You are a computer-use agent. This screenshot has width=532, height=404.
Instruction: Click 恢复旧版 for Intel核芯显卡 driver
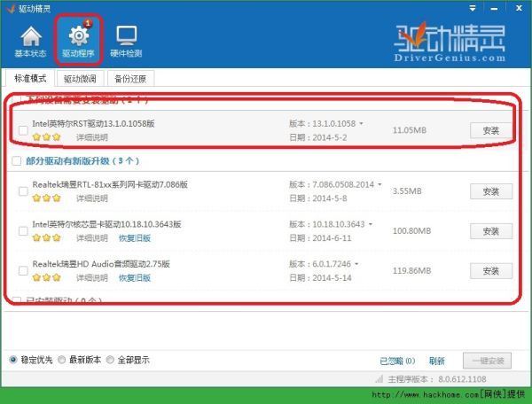135,238
